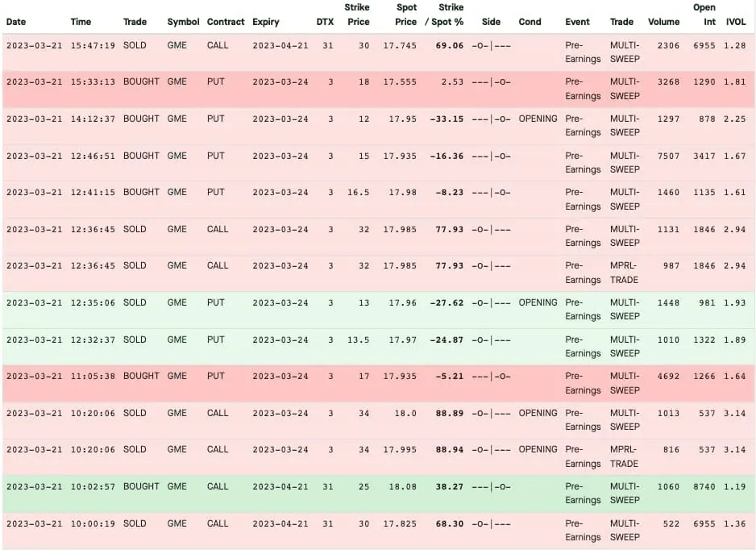Click volume value 7507
This screenshot has height=550, width=756.
point(668,156)
